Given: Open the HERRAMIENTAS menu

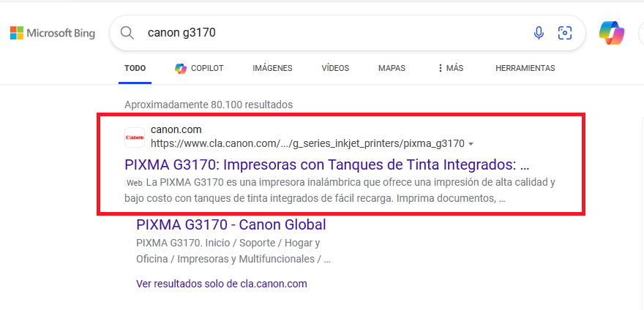Looking at the screenshot, I should [525, 68].
